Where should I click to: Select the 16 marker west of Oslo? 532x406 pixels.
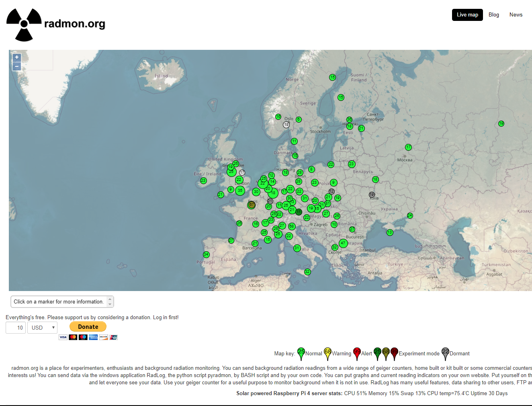(x=278, y=117)
